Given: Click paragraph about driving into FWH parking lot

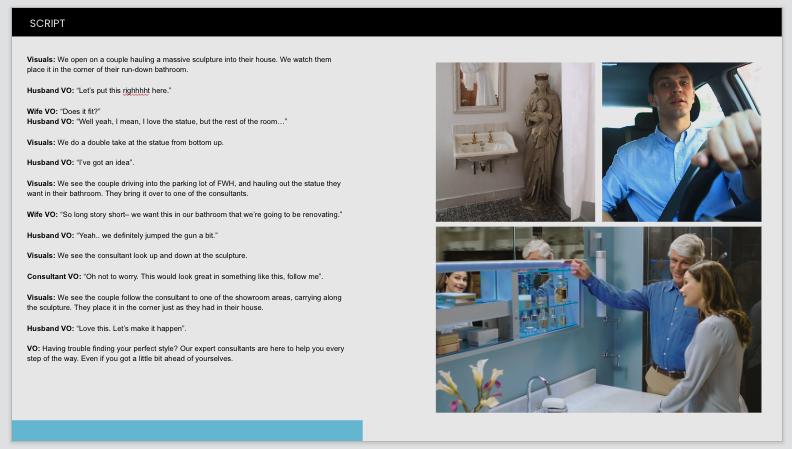Looking at the screenshot, I should click(184, 188).
